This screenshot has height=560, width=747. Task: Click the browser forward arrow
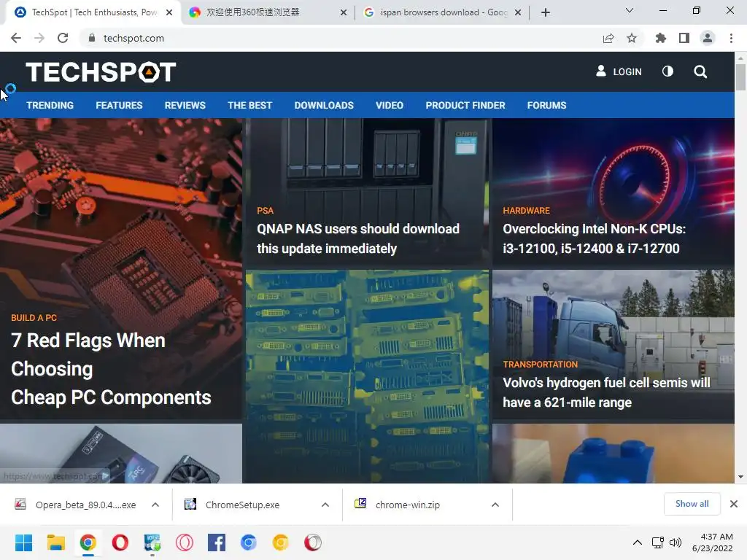[x=39, y=38]
